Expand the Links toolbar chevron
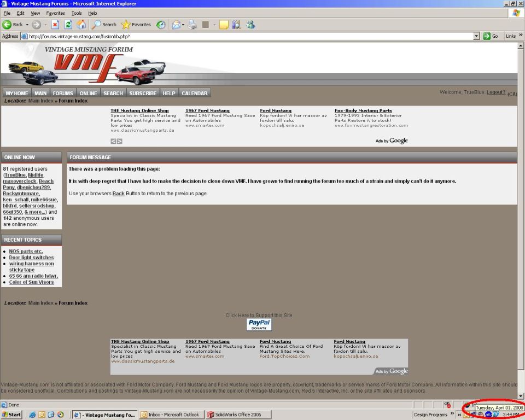Screen dimensions: 525x420 [x=521, y=35]
